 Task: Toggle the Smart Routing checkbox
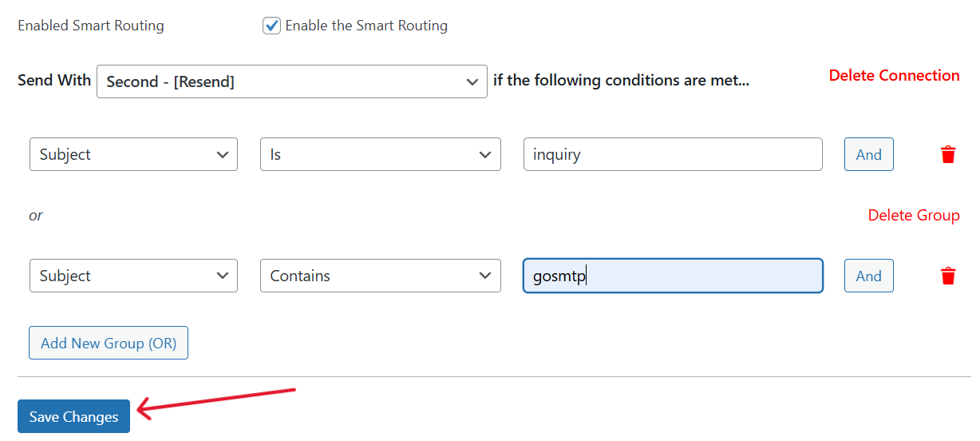271,26
